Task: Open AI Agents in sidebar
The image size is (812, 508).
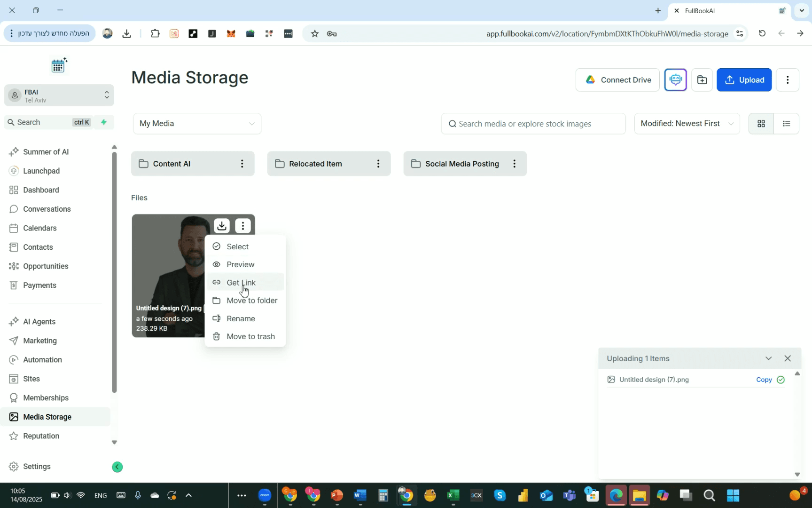Action: pos(39,322)
